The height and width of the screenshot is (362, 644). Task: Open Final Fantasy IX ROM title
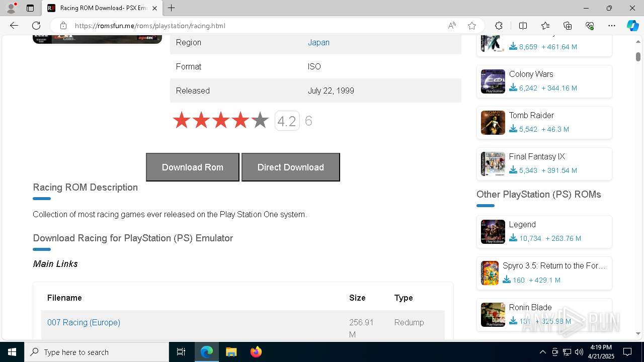(x=537, y=156)
